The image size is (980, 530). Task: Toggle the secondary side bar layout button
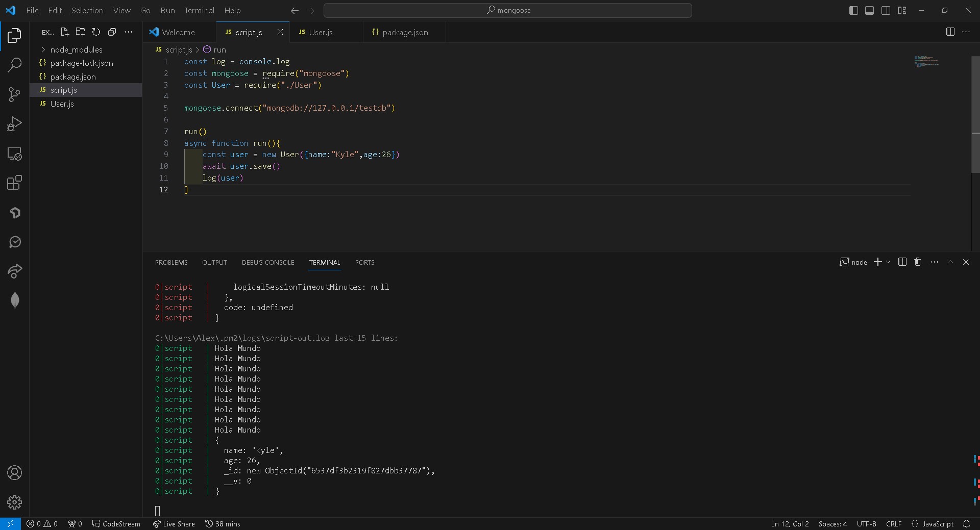(x=886, y=11)
